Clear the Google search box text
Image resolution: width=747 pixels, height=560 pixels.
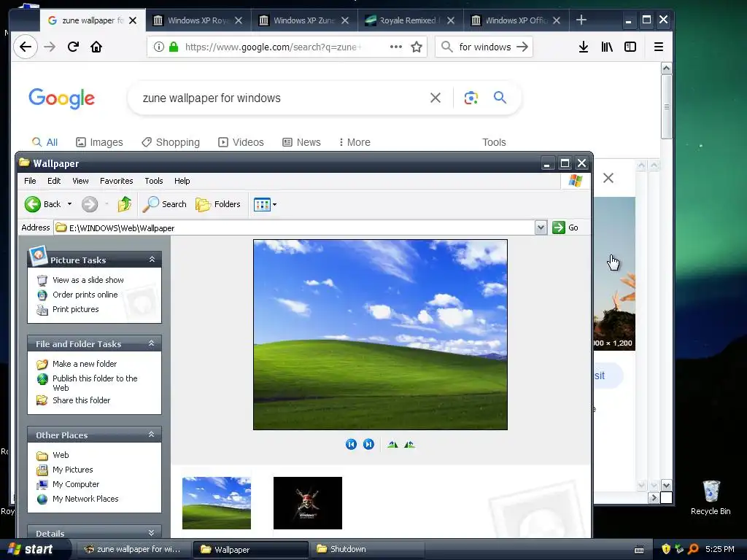[x=436, y=98]
